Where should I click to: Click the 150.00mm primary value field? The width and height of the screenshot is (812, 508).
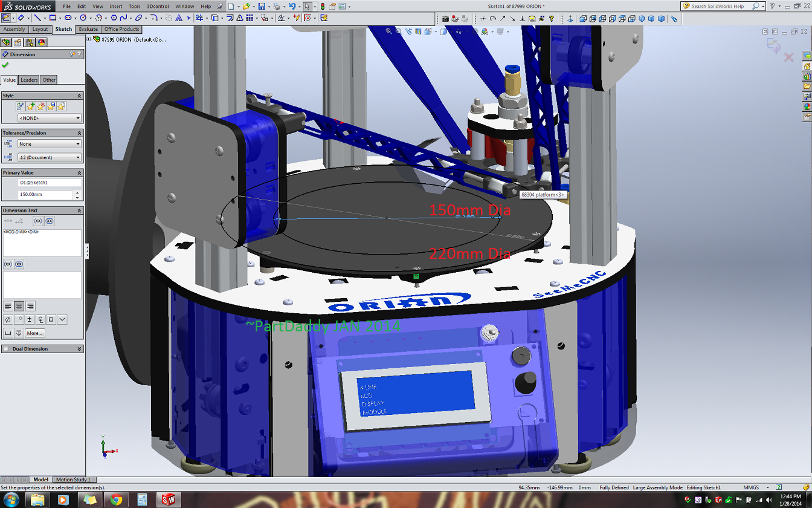(45, 195)
